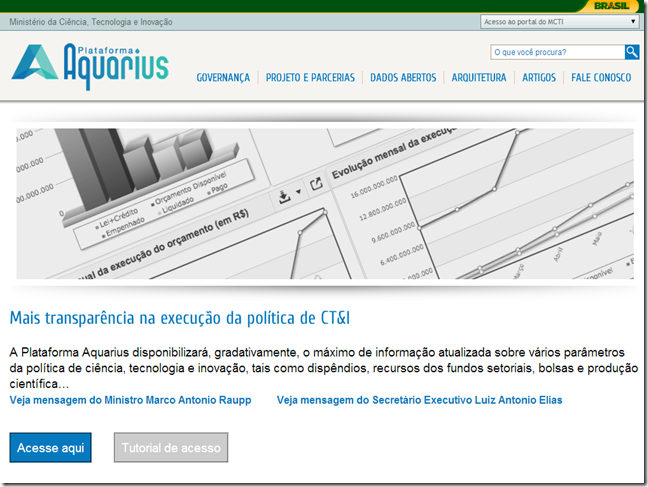Open the Fale Conosco menu

coord(601,78)
